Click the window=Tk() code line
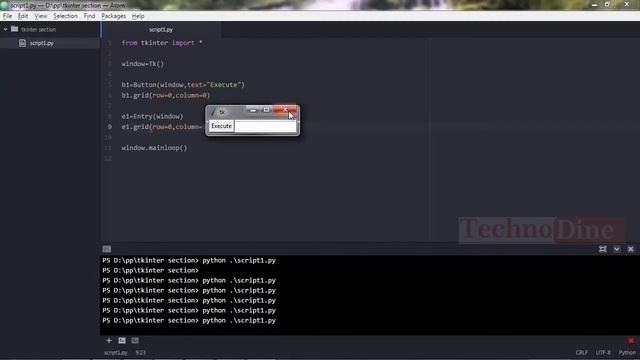Viewport: 640px width, 360px height. coord(142,64)
